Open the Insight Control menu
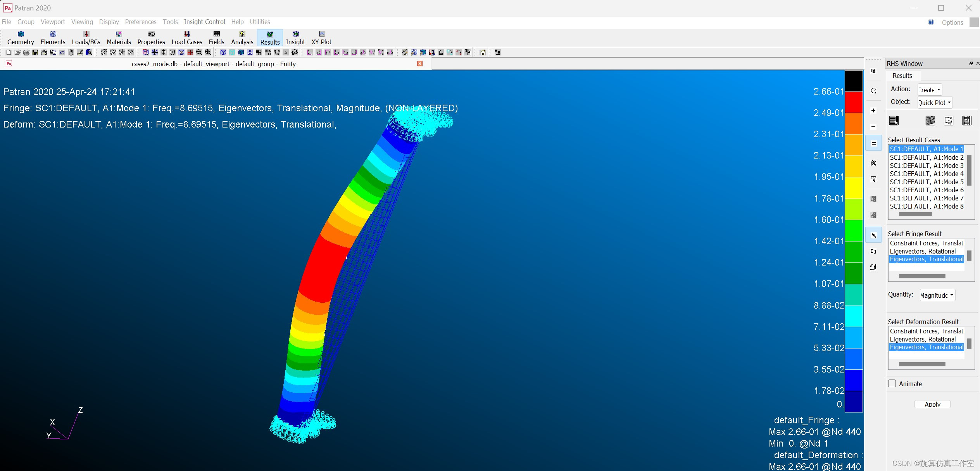980x471 pixels. (x=204, y=22)
